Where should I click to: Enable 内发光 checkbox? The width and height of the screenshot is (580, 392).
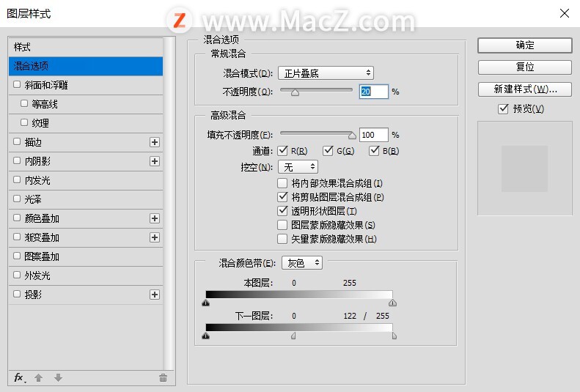17,180
